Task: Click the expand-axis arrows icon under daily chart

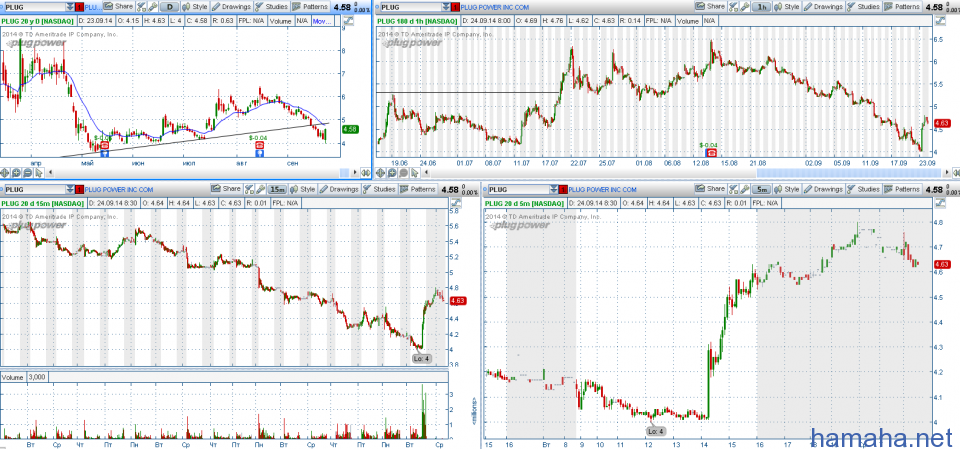Action: coord(366,172)
